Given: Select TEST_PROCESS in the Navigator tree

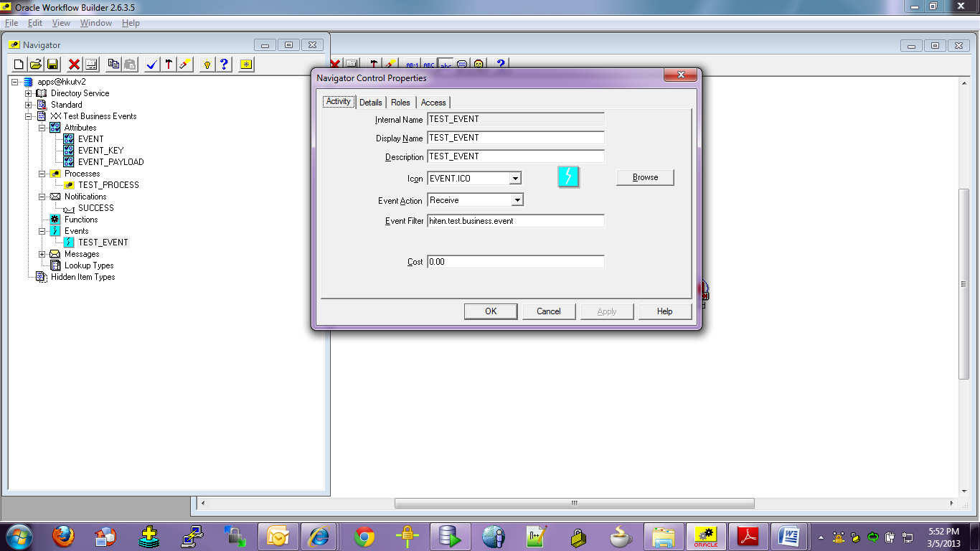Looking at the screenshot, I should 108,185.
